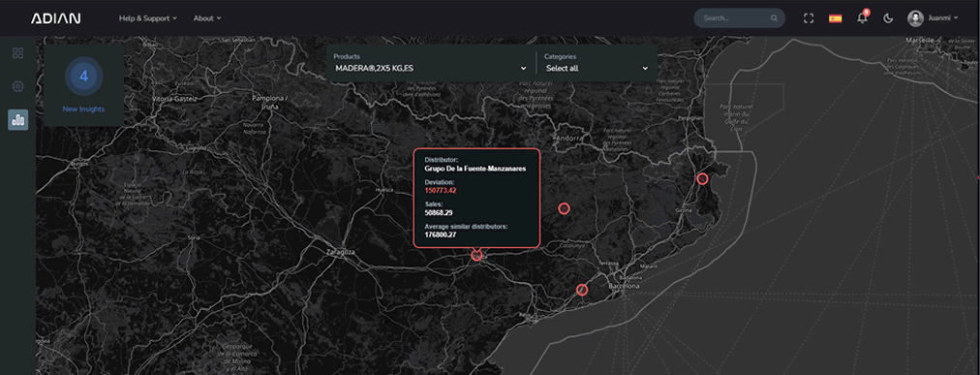Click the Help & Support chevron
The height and width of the screenshot is (375, 980).
175,18
